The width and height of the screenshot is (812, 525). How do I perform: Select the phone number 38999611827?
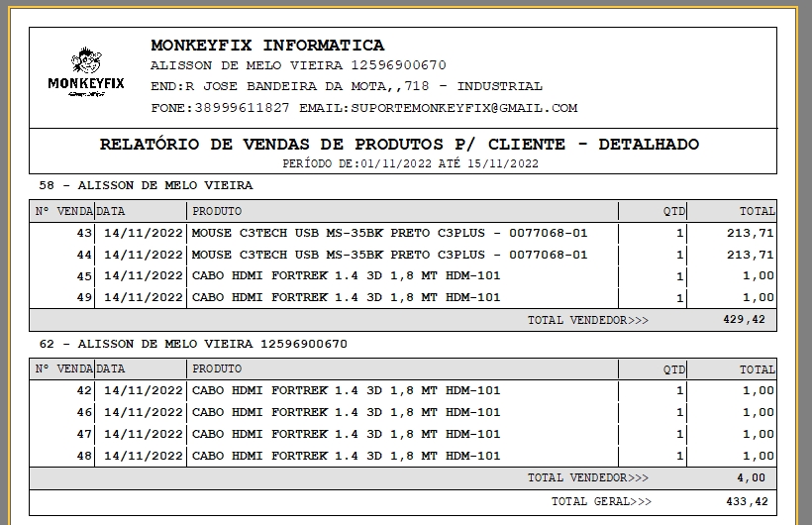coord(241,108)
